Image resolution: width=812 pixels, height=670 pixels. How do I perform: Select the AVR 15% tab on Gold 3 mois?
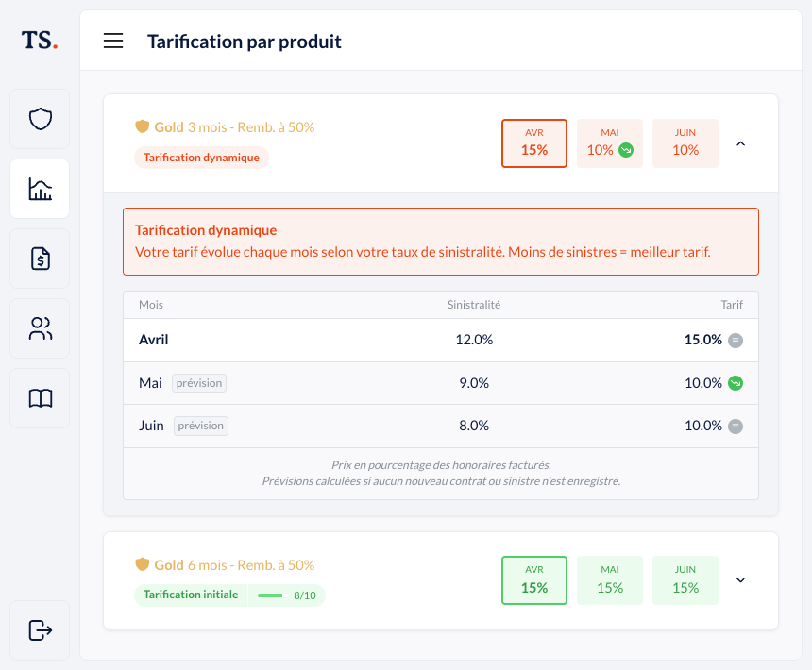pyautogui.click(x=534, y=142)
